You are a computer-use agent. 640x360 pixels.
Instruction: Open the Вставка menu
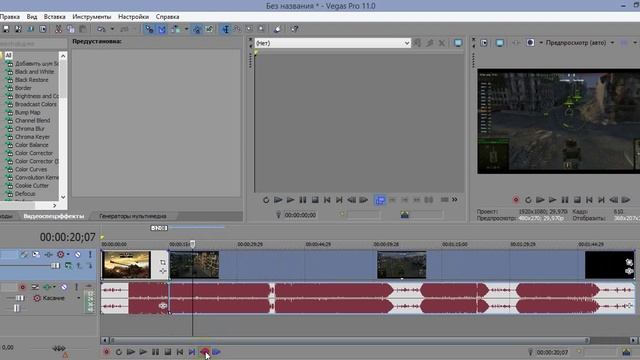point(54,17)
